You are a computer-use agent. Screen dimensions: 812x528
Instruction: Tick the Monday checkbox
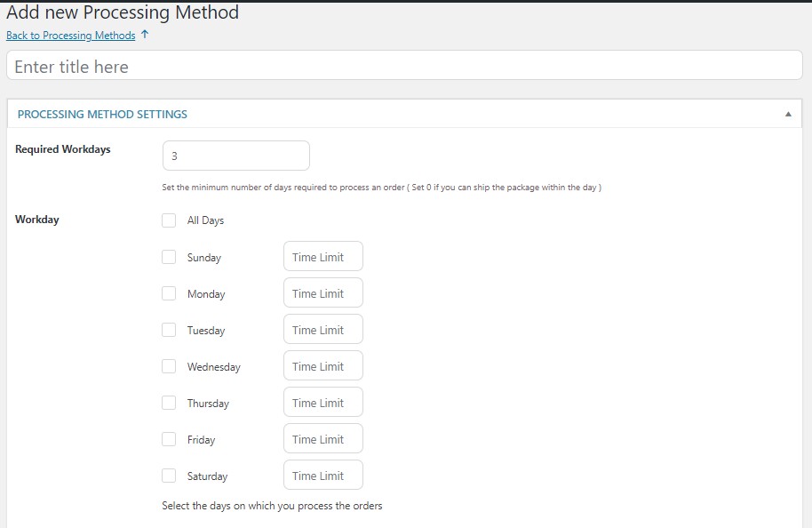click(x=169, y=293)
